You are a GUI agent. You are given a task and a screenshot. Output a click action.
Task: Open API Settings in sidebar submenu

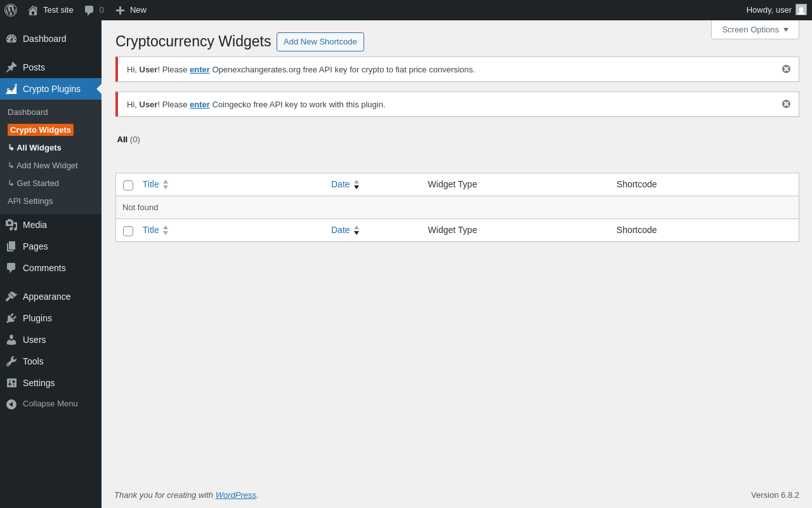pos(30,201)
